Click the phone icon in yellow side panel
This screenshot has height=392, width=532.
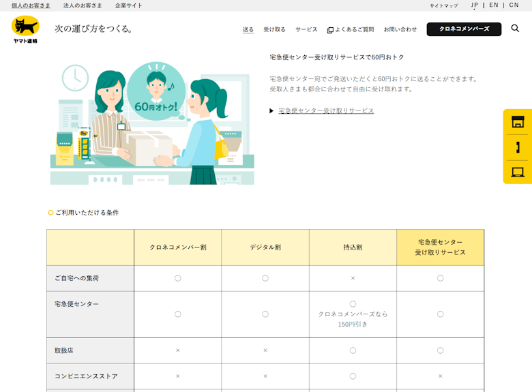tap(518, 147)
